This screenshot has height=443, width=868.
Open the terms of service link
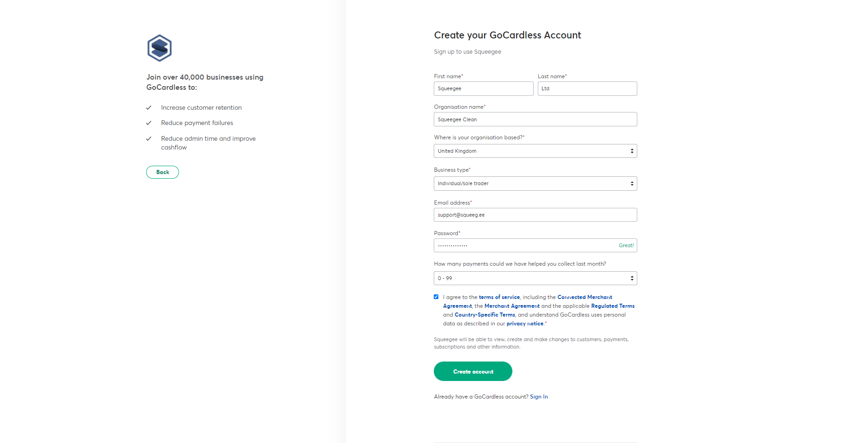[x=499, y=297]
